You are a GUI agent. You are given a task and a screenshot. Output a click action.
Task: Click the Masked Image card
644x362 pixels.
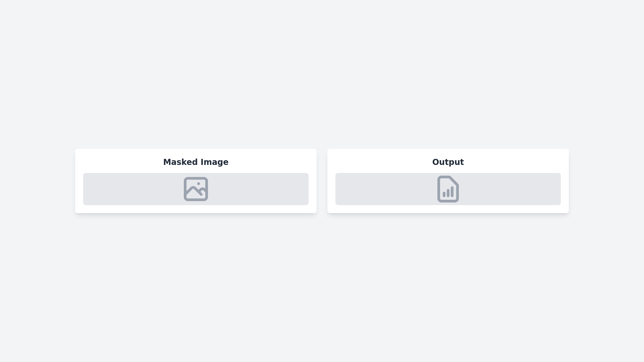point(196,181)
